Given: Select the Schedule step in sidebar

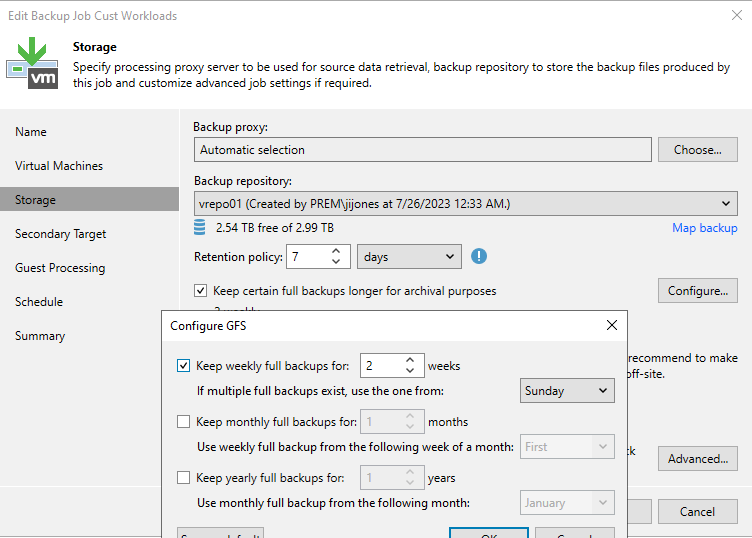Looking at the screenshot, I should point(39,302).
